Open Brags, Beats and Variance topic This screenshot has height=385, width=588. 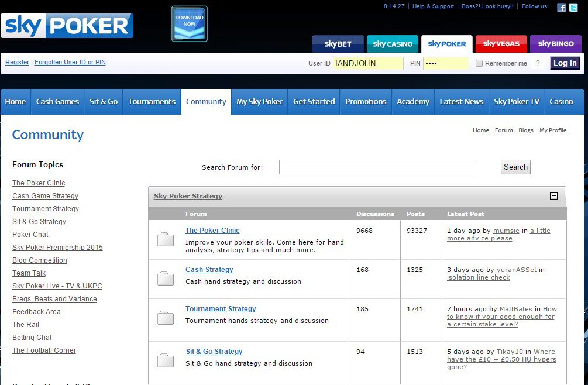[54, 299]
